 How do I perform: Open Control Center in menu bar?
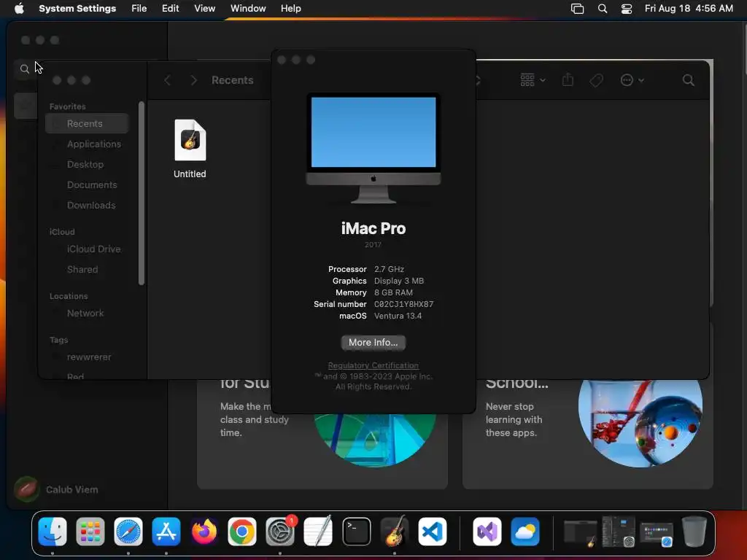[x=627, y=9]
